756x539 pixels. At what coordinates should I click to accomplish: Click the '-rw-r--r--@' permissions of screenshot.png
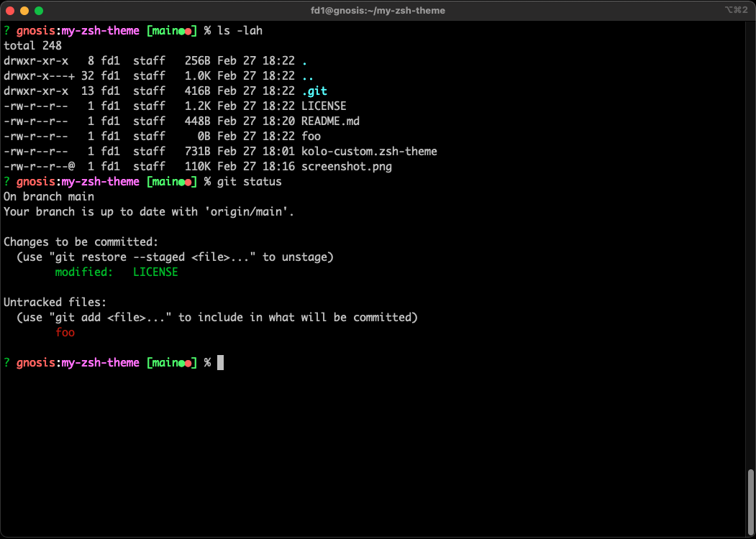(x=39, y=167)
